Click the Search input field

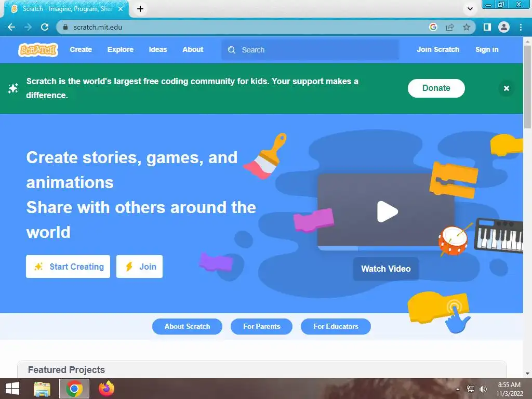click(x=310, y=50)
